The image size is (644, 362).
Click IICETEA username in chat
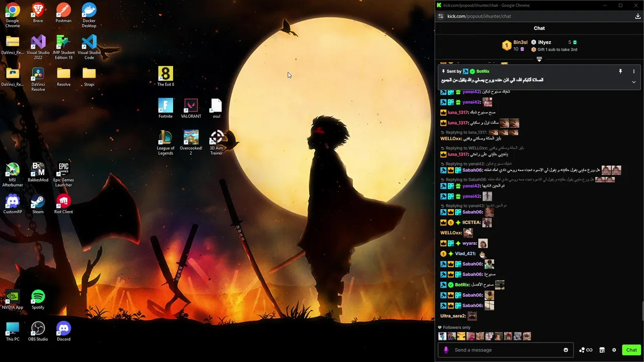click(471, 222)
